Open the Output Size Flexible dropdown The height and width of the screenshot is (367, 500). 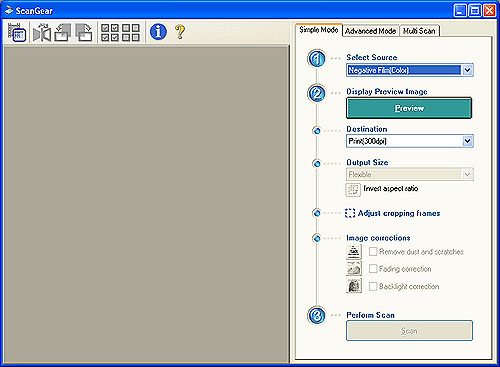click(410, 174)
